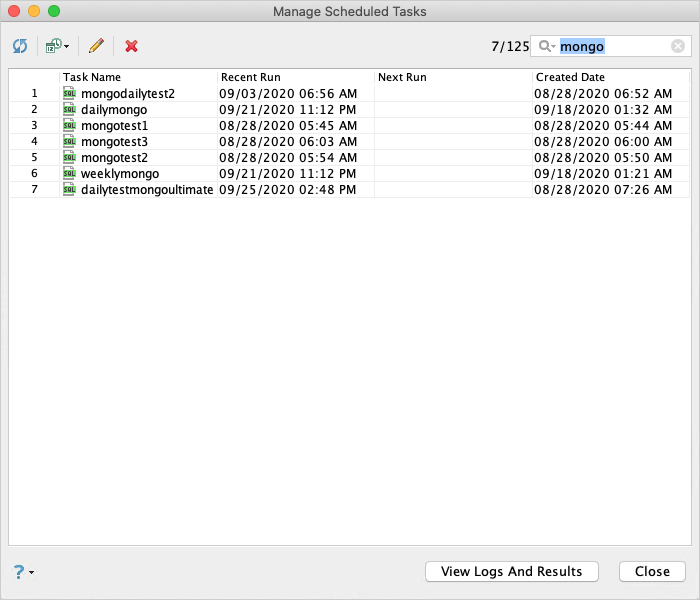700x600 pixels.
Task: Click the red X delete task icon
Action: coord(131,46)
